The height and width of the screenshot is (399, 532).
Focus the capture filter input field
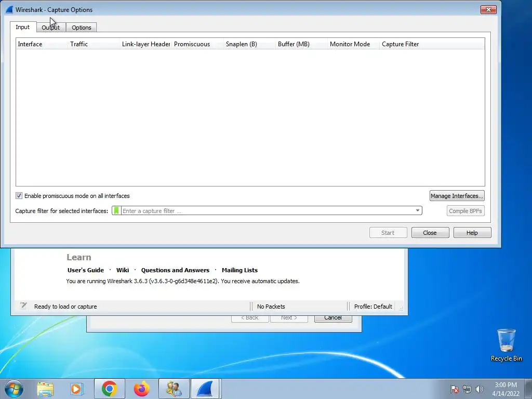click(268, 211)
